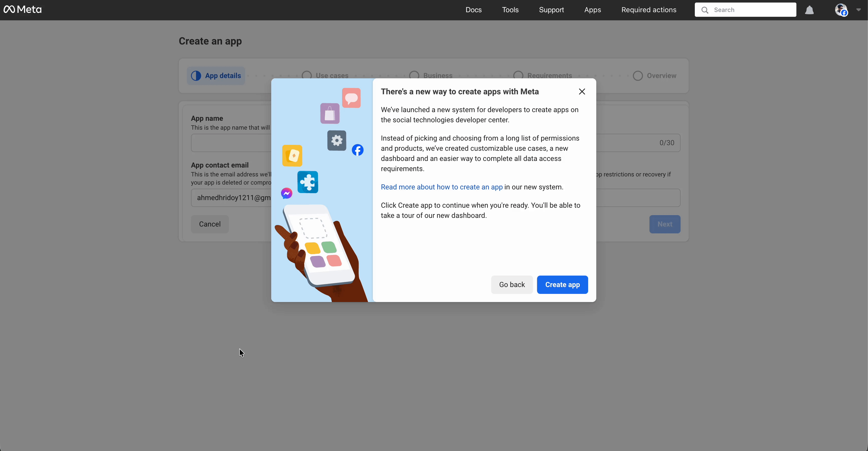The image size is (868, 451).
Task: Close the dialog with the X icon
Action: (x=582, y=92)
